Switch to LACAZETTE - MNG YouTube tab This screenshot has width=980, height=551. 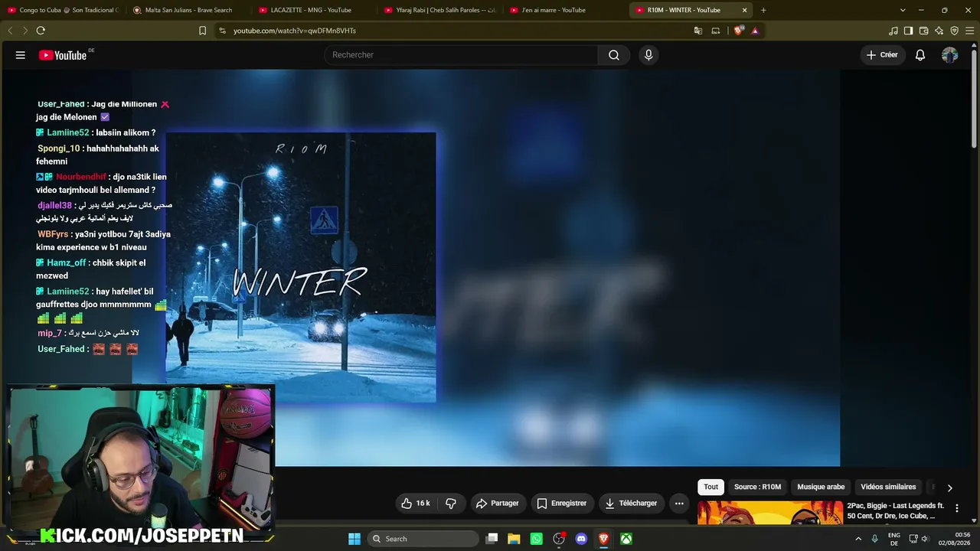pyautogui.click(x=314, y=10)
